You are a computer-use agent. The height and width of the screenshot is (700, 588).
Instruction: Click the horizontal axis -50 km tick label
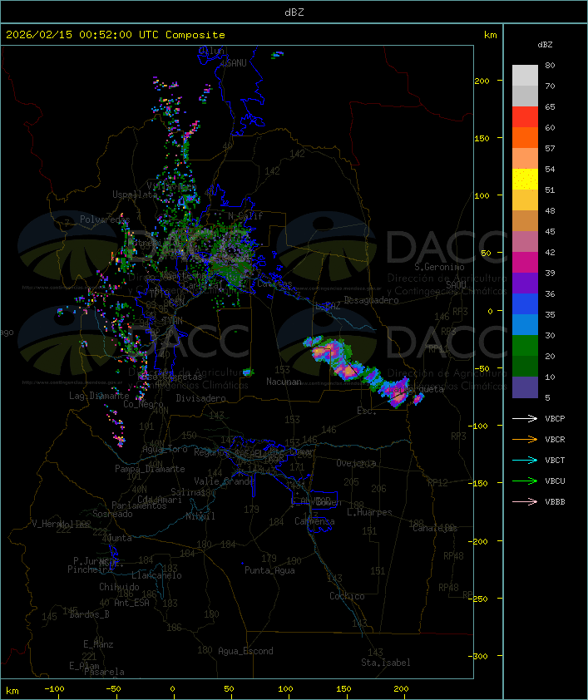[113, 689]
